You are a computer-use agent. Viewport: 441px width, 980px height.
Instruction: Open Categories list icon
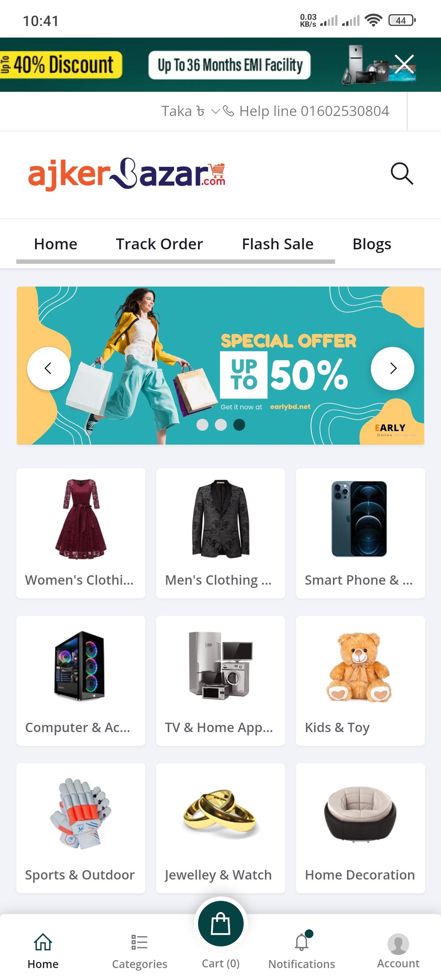pos(139,942)
